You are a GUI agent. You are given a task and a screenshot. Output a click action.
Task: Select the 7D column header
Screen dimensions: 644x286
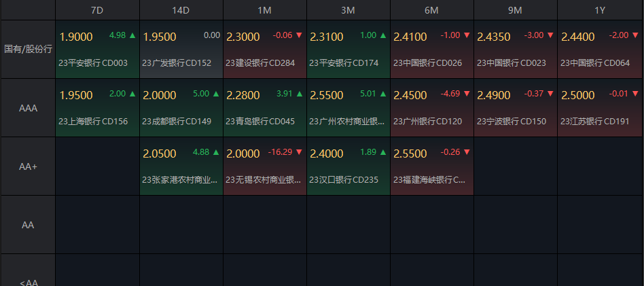click(97, 10)
